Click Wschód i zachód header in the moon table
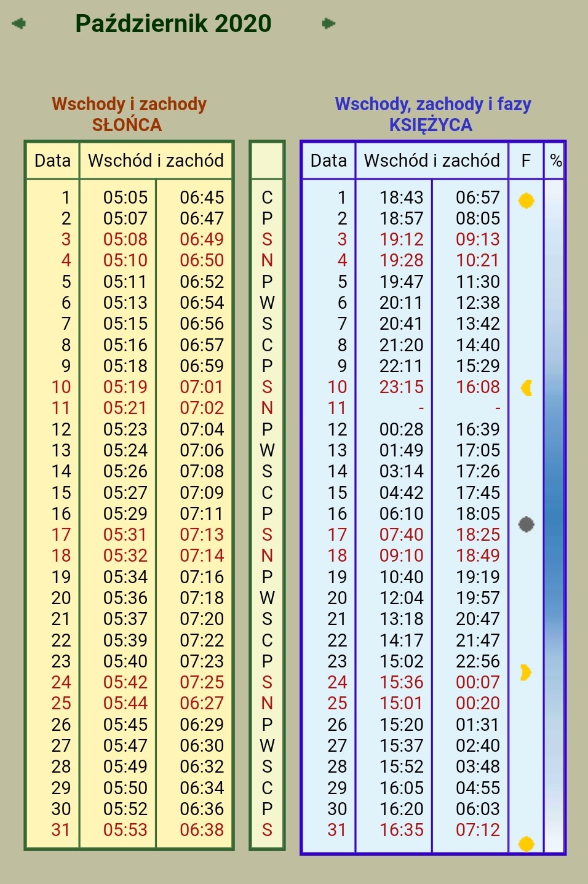Image resolution: width=588 pixels, height=884 pixels. [432, 161]
